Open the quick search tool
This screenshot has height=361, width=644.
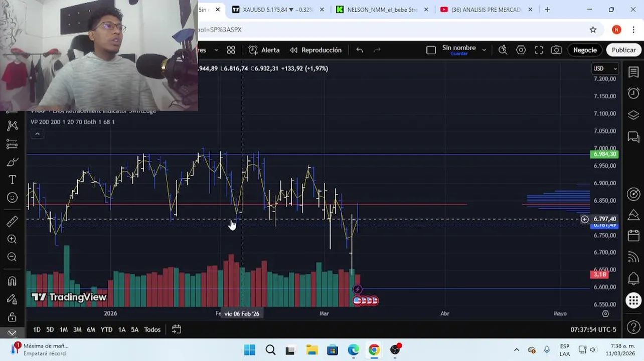coord(503,50)
